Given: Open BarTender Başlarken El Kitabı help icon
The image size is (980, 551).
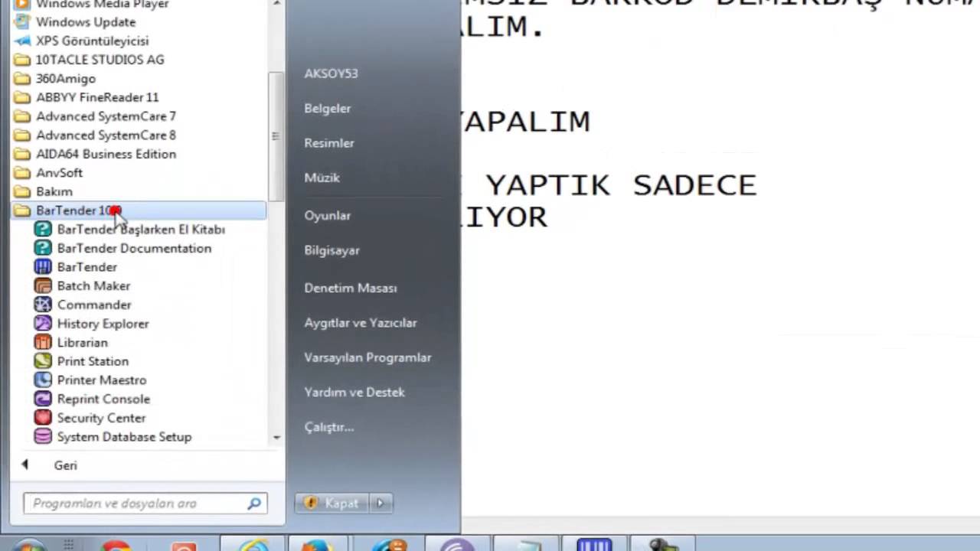Looking at the screenshot, I should [44, 229].
